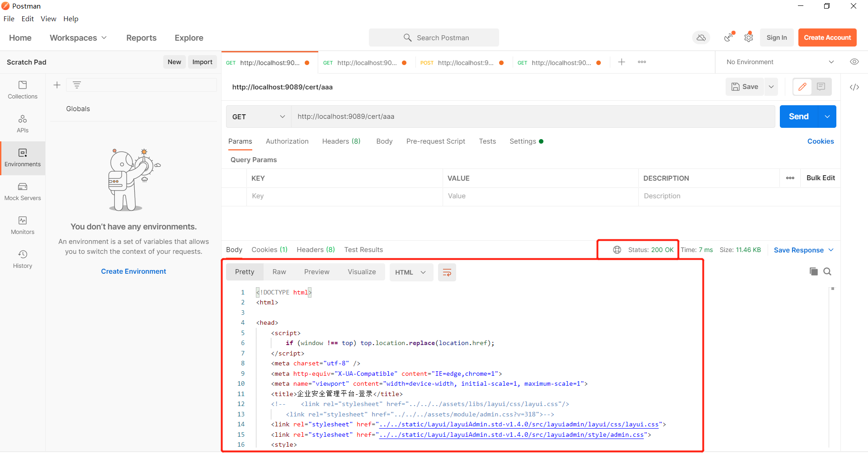Open Reports page

(142, 37)
